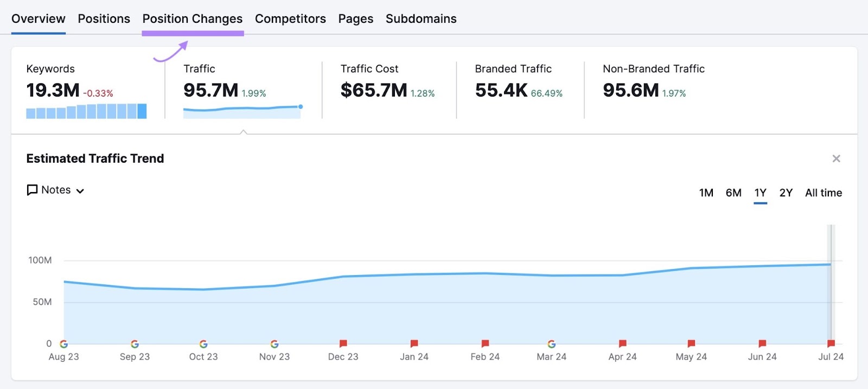Click the Google update icon at Mar 24
Viewport: 868px width, 389px height.
click(x=551, y=344)
